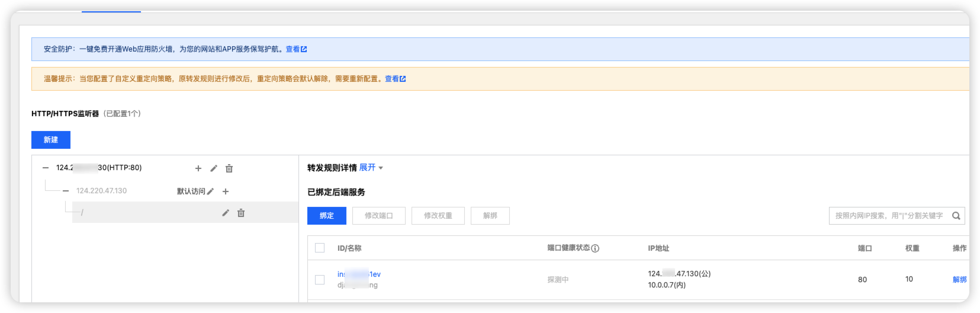Open the 查看 link in the blue 安全防护 banner

pos(296,49)
